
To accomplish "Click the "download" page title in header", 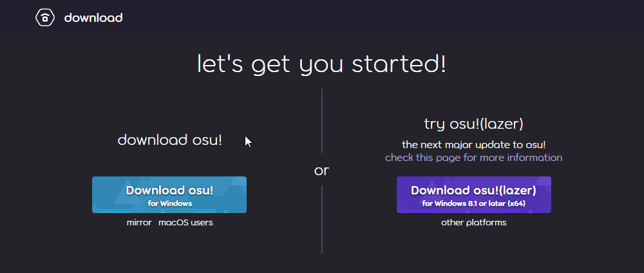I will (93, 17).
